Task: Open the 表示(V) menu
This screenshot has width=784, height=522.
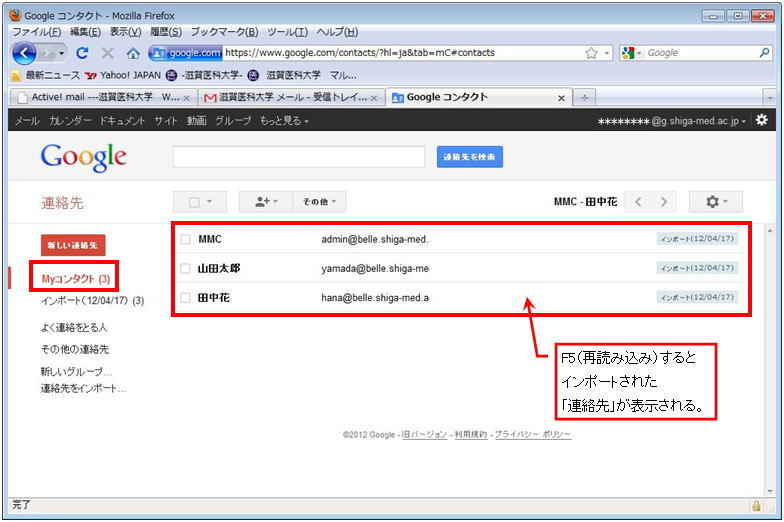Action: point(126,32)
